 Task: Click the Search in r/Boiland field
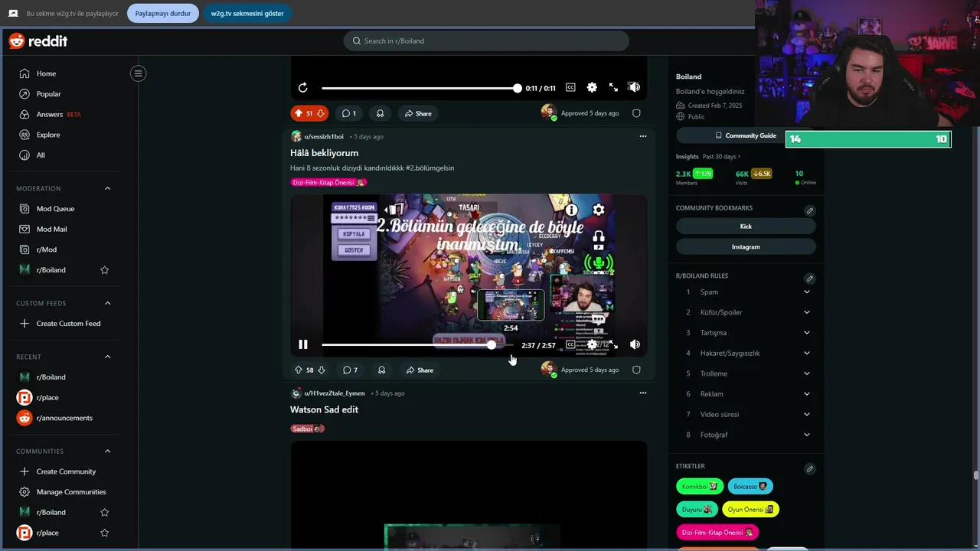[486, 41]
